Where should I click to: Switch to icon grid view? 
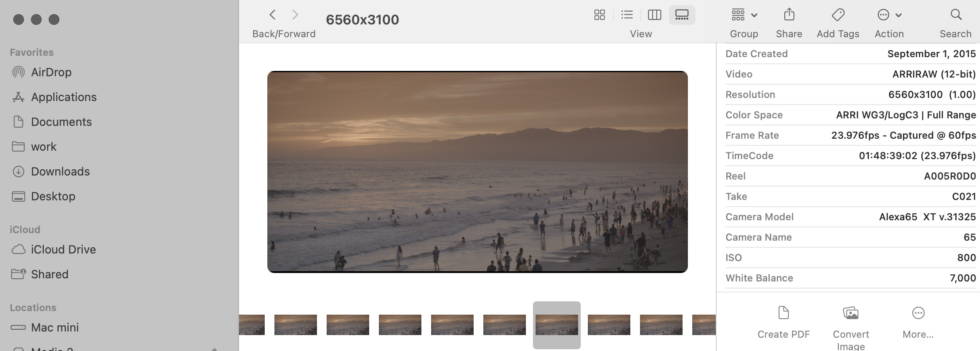coord(599,15)
